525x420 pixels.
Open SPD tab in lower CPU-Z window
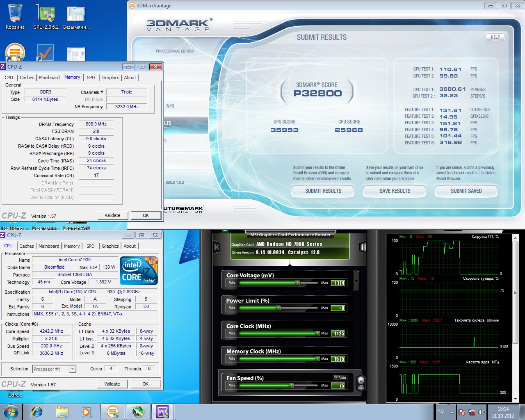[x=91, y=246]
